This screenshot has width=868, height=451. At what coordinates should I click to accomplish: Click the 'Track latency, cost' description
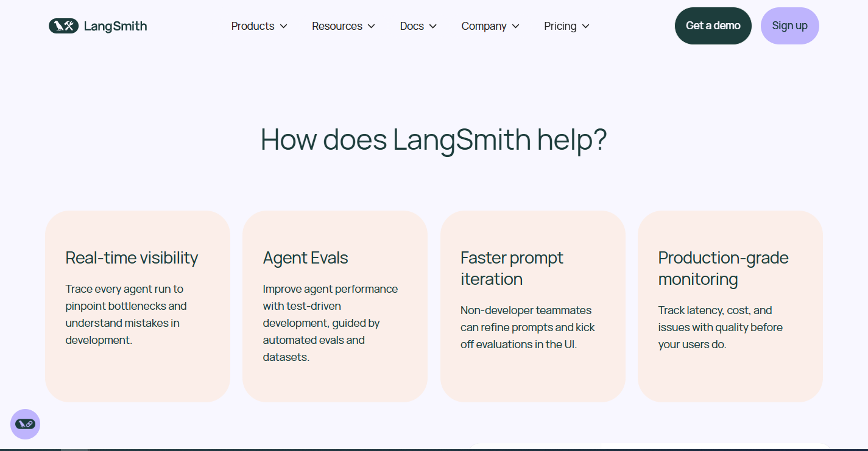tap(721, 327)
